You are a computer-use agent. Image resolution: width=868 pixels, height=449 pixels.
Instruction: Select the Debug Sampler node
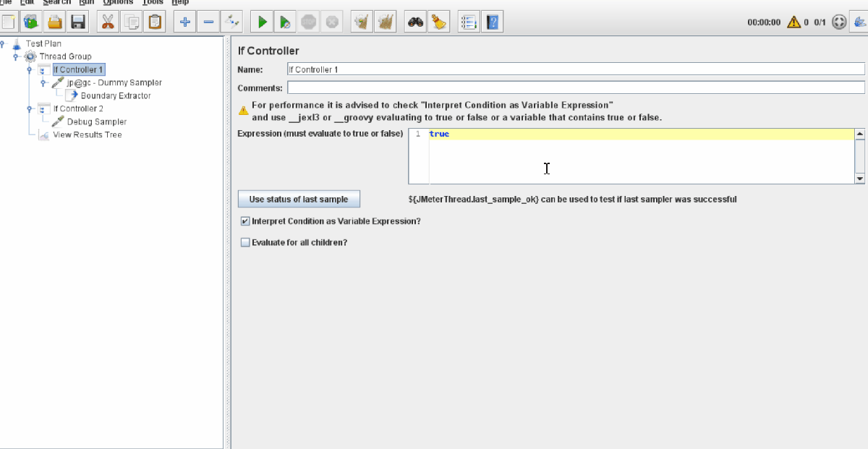pos(97,121)
